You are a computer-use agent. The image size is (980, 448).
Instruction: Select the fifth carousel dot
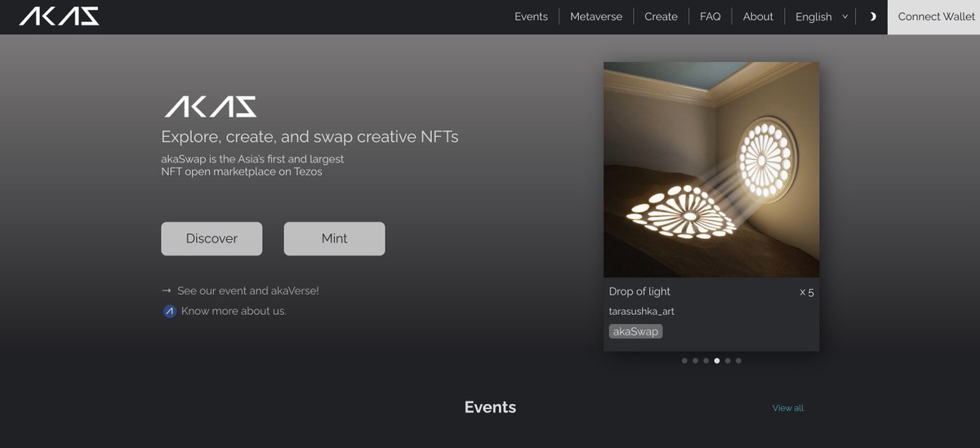728,360
